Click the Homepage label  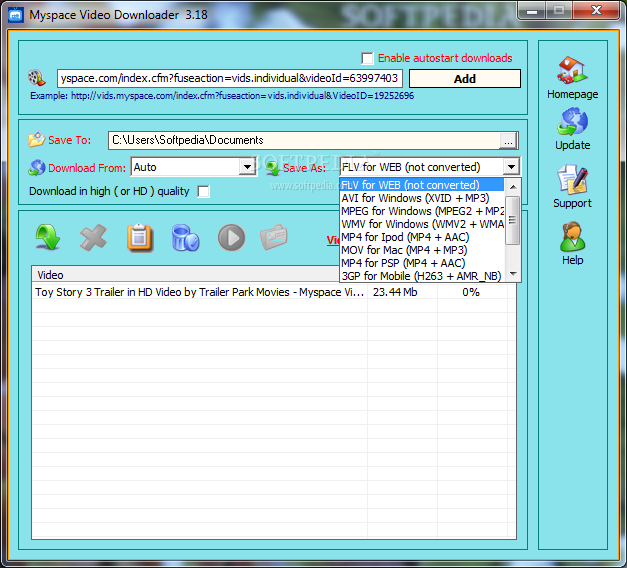(572, 94)
